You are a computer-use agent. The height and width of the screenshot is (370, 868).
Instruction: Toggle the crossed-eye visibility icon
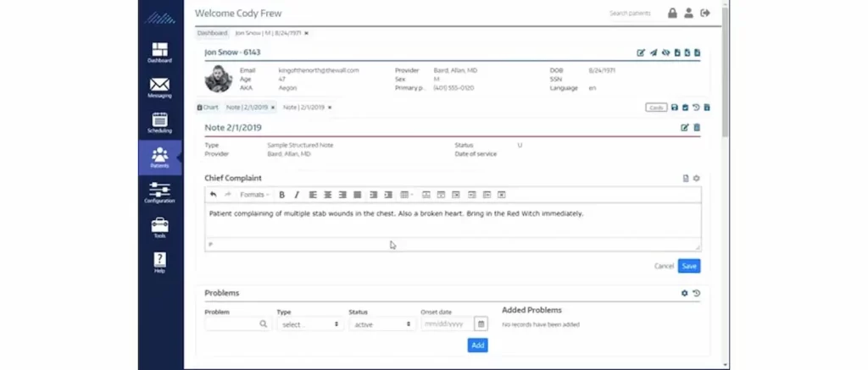[666, 52]
